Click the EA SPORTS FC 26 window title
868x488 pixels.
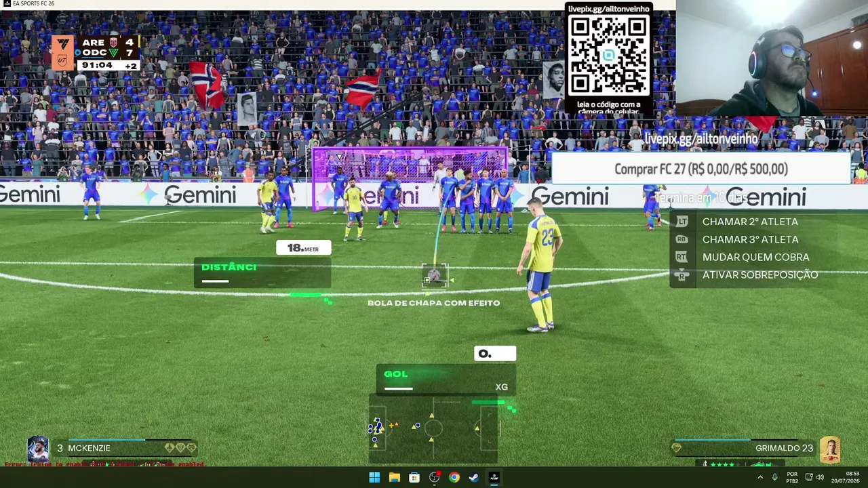pos(33,4)
